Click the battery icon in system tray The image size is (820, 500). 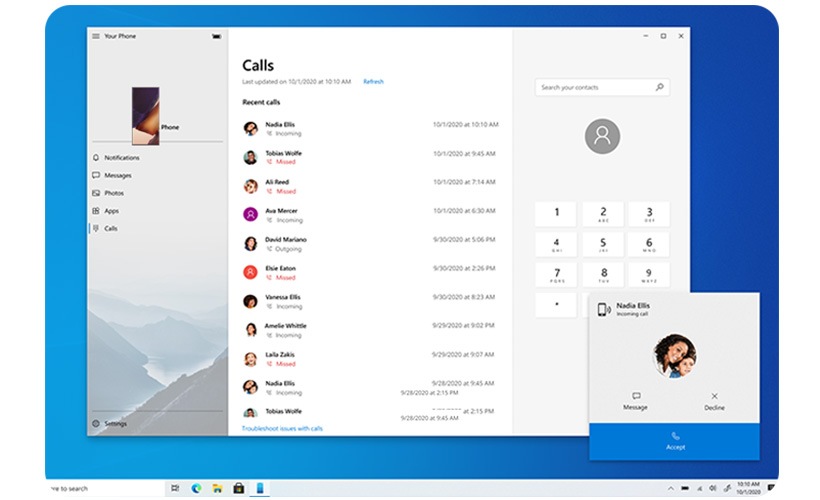[x=685, y=488]
